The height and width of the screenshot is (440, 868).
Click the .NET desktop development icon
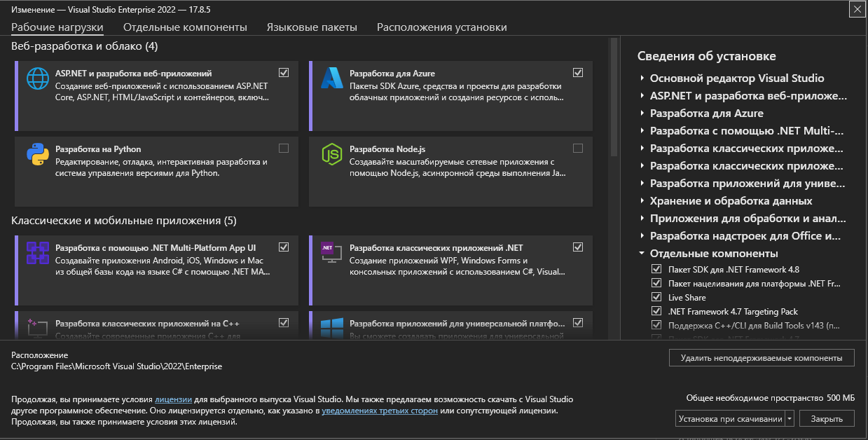(331, 253)
